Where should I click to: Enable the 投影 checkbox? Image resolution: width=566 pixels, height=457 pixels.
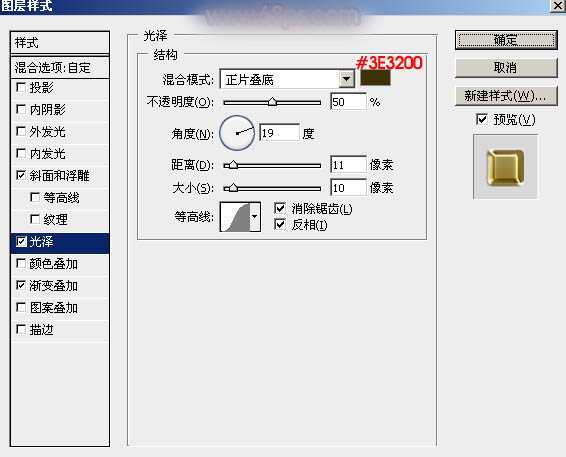[21, 87]
